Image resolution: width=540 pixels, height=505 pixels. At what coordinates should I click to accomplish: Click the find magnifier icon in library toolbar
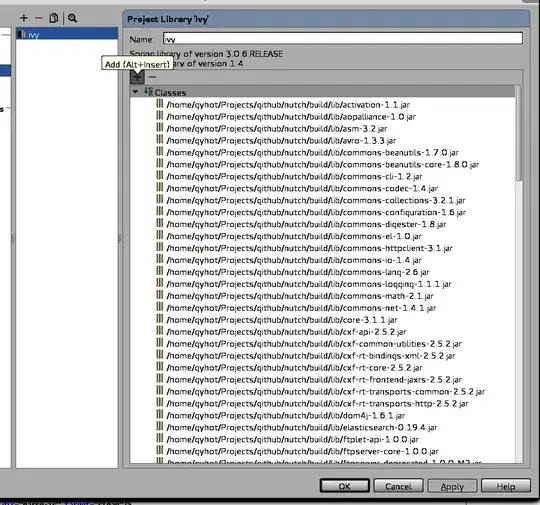[72, 18]
